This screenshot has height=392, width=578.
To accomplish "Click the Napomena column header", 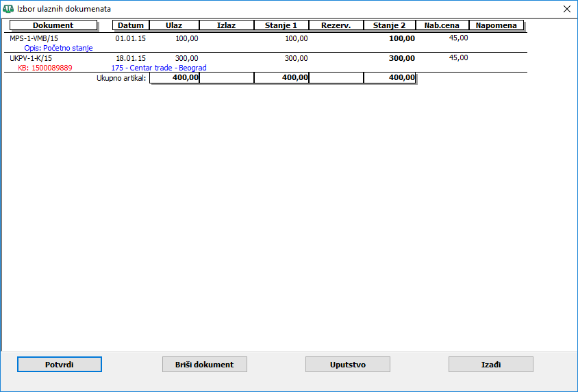I will coord(497,25).
